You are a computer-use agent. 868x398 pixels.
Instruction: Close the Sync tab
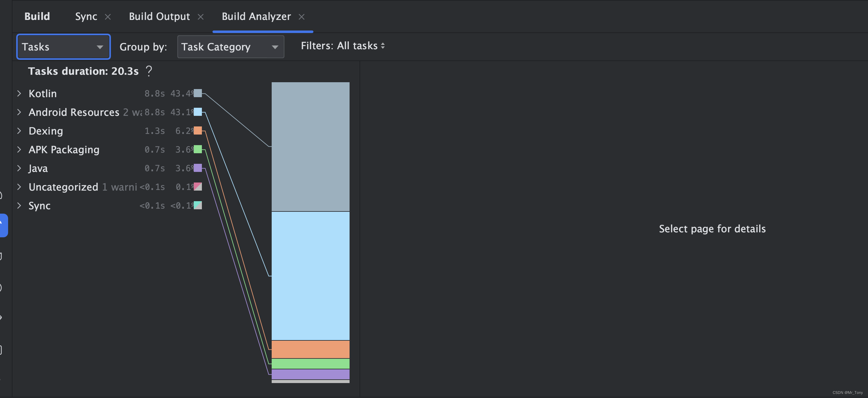[108, 17]
